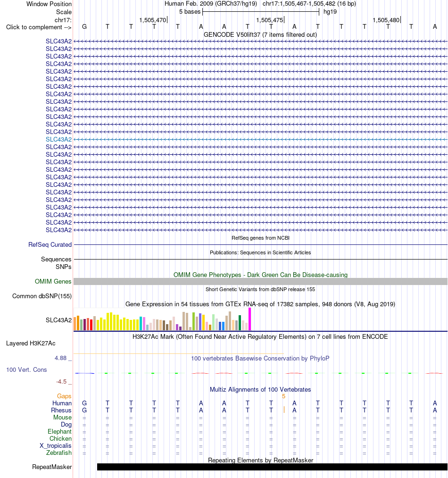Select the Mouse alignment row label
This screenshot has width=448, height=478.
pos(62,417)
